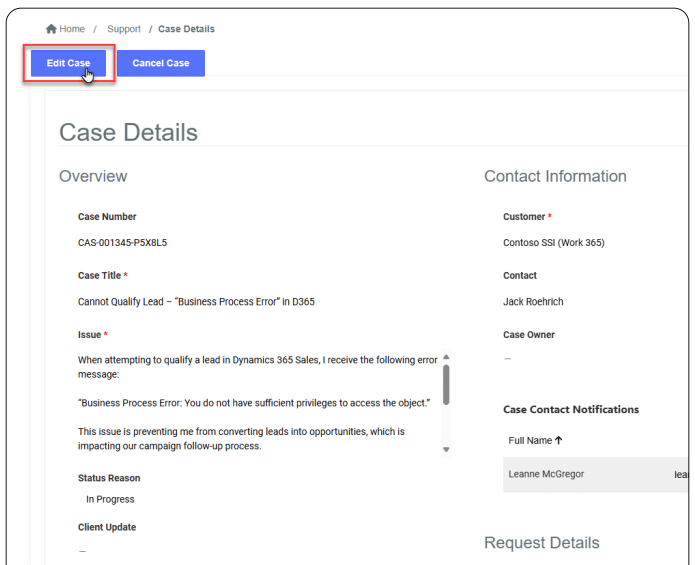Click the Case Title field value
Viewport: 695px width, 565px height.
(196, 301)
